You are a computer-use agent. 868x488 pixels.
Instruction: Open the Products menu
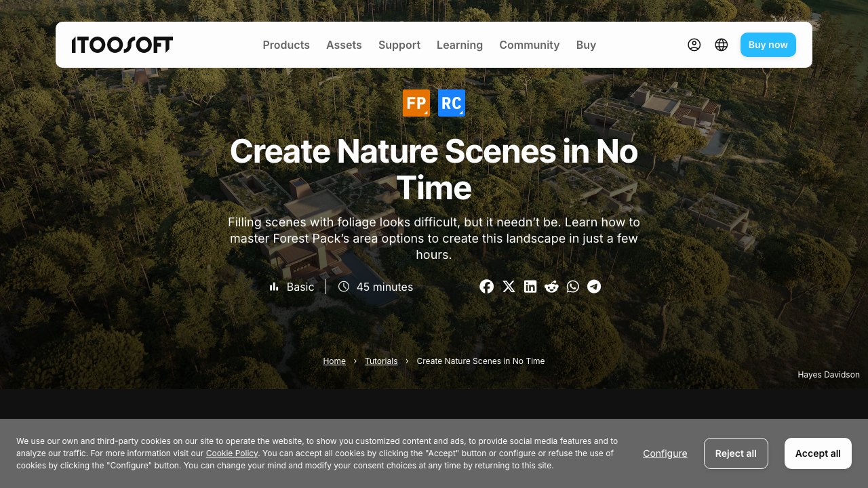(286, 45)
